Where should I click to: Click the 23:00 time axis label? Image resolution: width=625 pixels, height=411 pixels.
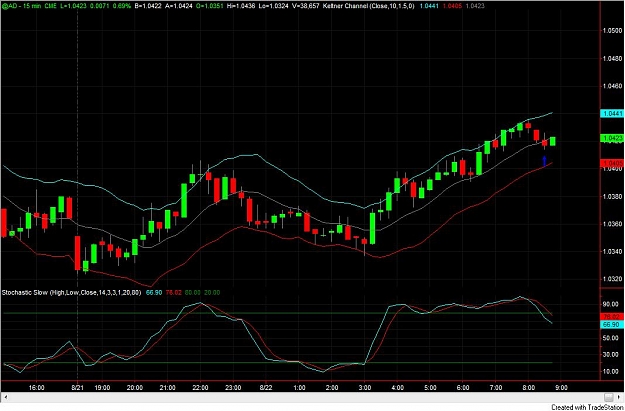pos(233,387)
